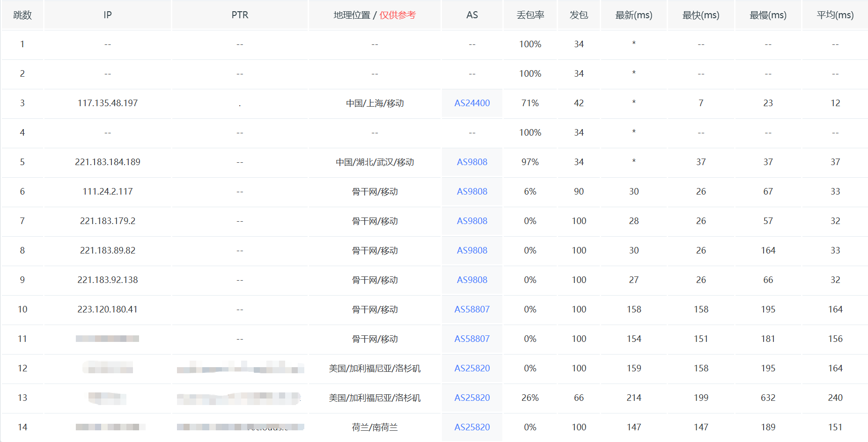This screenshot has width=868, height=442.
Task: Select the 221.183.184.189 IP cell
Action: (108, 162)
